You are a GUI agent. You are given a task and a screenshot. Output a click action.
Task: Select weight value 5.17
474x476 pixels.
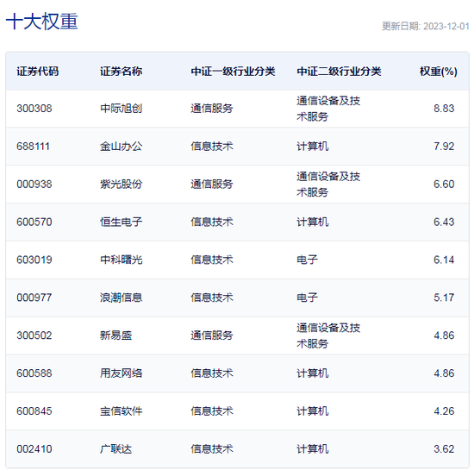point(444,297)
